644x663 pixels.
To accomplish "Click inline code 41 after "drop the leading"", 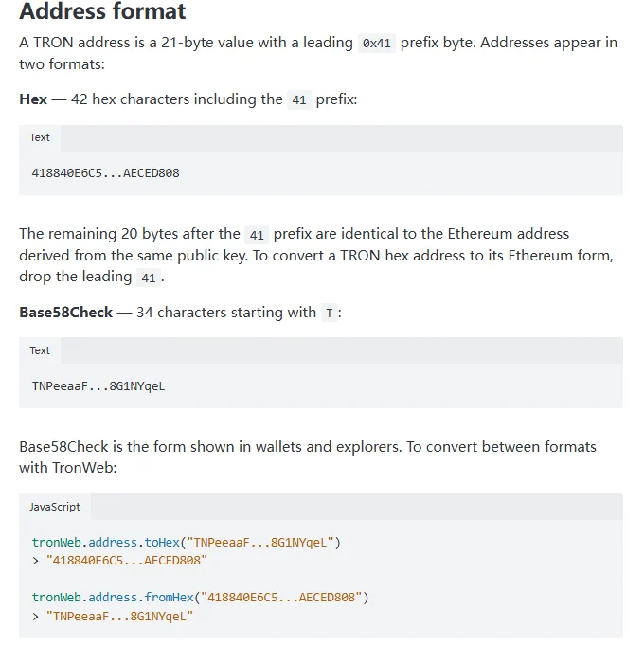I will pos(149,278).
